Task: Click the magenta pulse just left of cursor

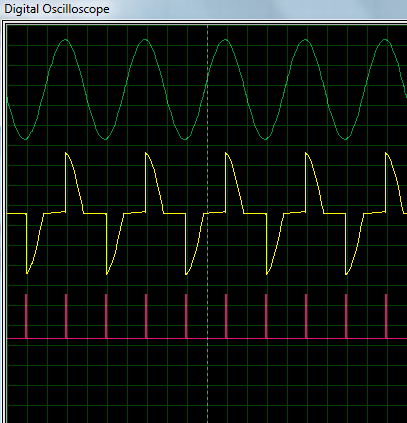Action: coord(186,316)
